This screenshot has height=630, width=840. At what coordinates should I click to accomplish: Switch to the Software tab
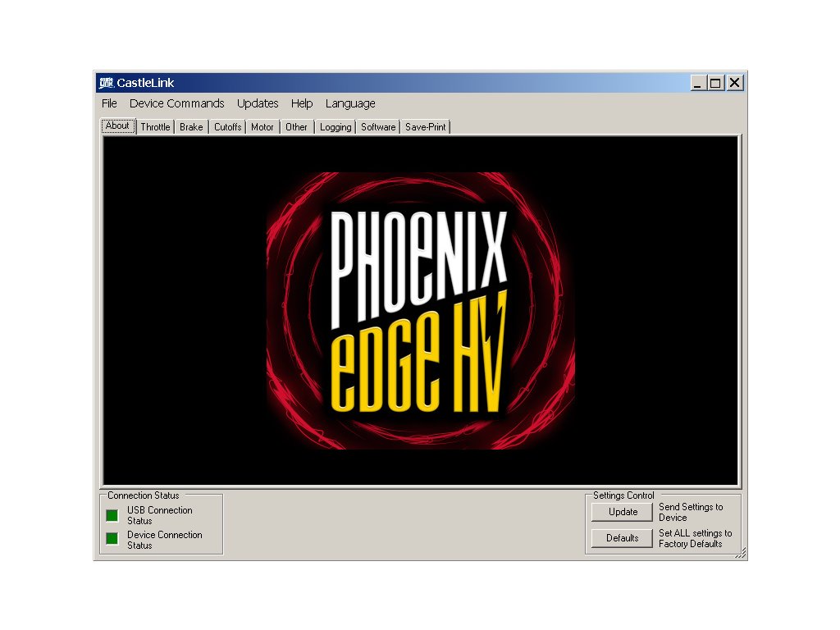[x=378, y=127]
